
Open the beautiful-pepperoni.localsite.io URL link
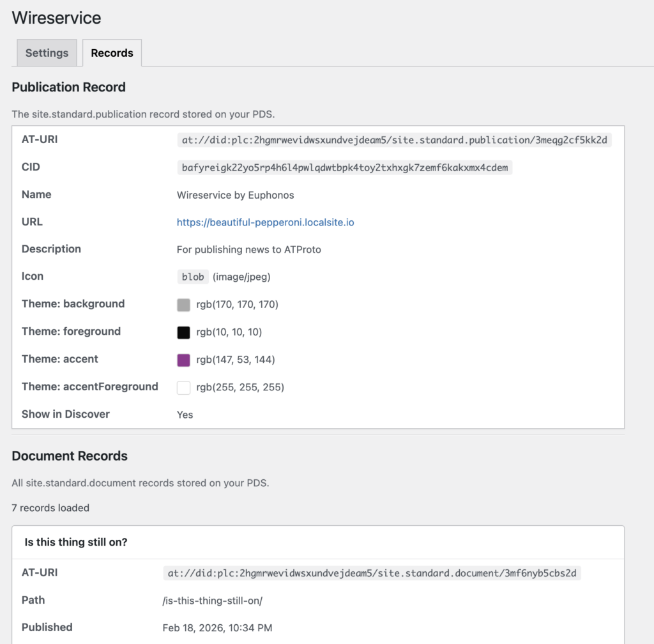[265, 222]
